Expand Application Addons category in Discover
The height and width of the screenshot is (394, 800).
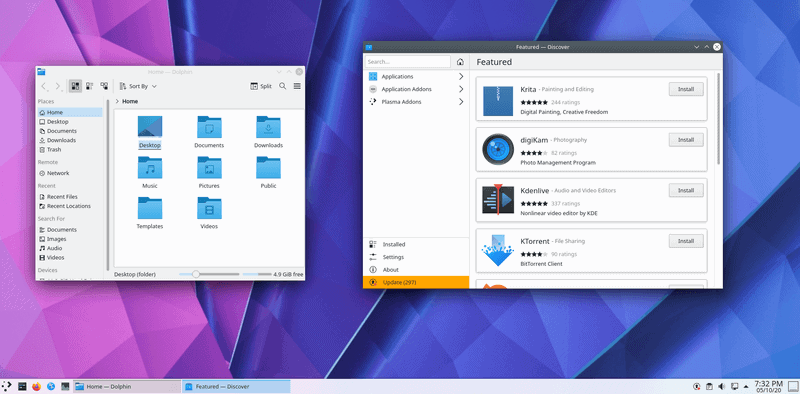click(416, 89)
